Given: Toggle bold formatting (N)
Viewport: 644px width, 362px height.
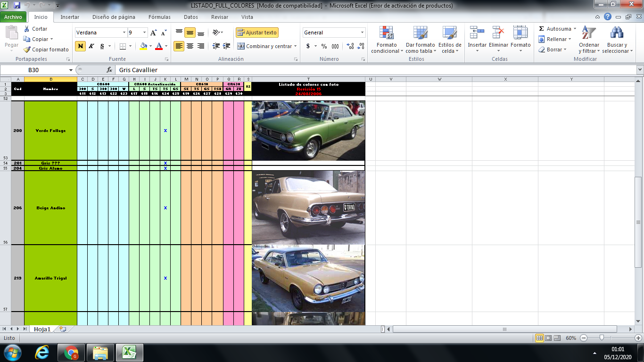Looking at the screenshot, I should [81, 46].
